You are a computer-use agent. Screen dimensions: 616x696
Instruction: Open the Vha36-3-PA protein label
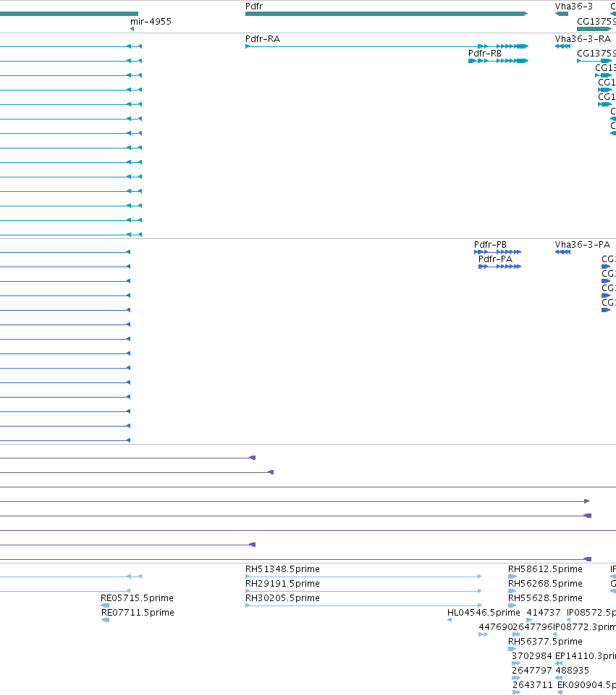tap(582, 245)
